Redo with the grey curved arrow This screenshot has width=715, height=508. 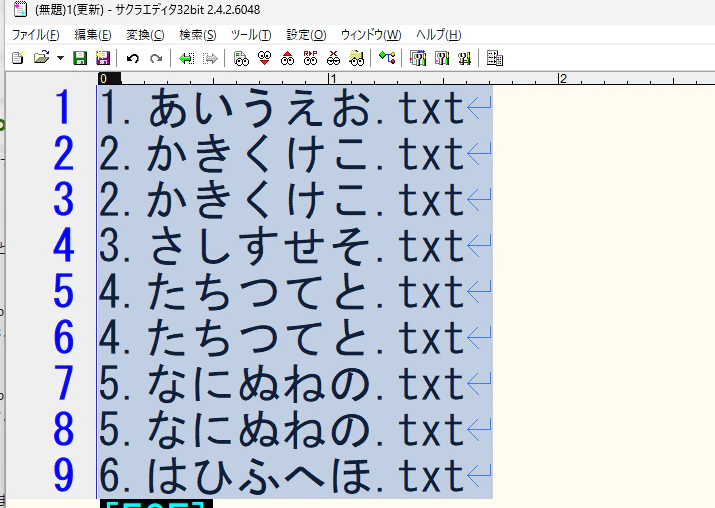point(156,58)
